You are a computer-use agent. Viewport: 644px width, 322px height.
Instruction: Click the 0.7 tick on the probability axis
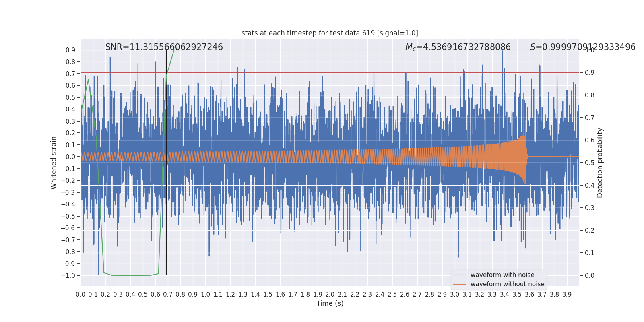pos(590,118)
